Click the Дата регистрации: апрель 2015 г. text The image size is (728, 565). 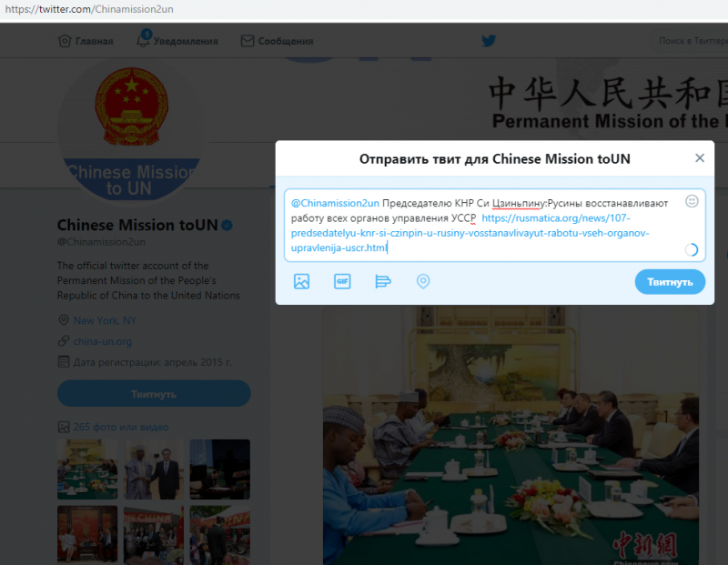click(x=153, y=362)
